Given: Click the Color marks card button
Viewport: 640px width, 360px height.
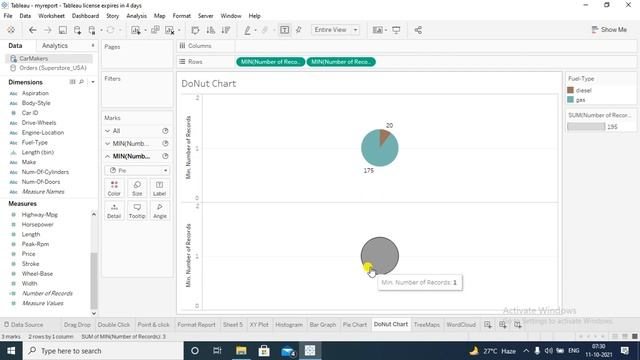Looking at the screenshot, I should (114, 188).
